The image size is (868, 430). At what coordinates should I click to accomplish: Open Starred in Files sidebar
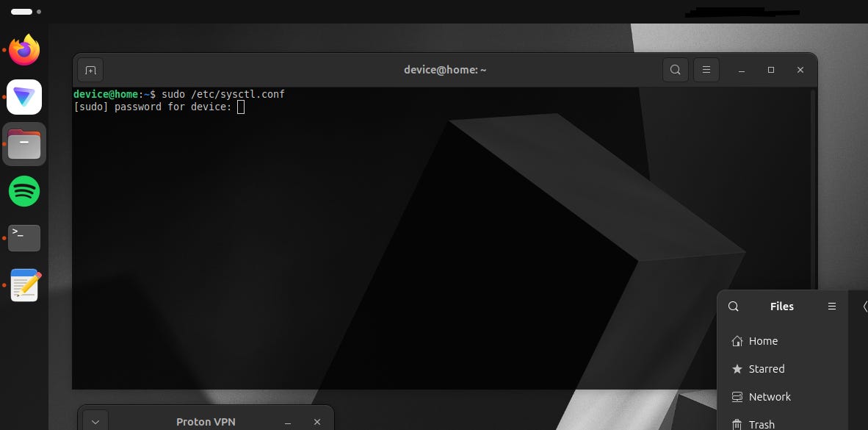tap(783, 369)
